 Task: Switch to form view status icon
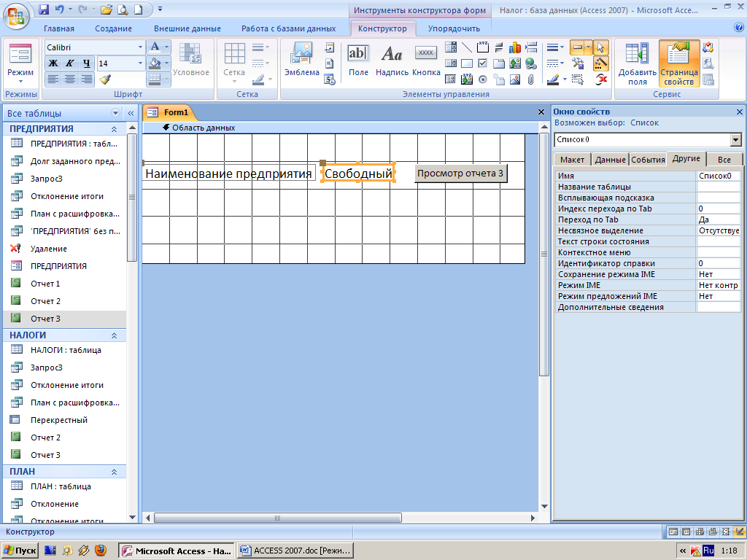(x=673, y=532)
